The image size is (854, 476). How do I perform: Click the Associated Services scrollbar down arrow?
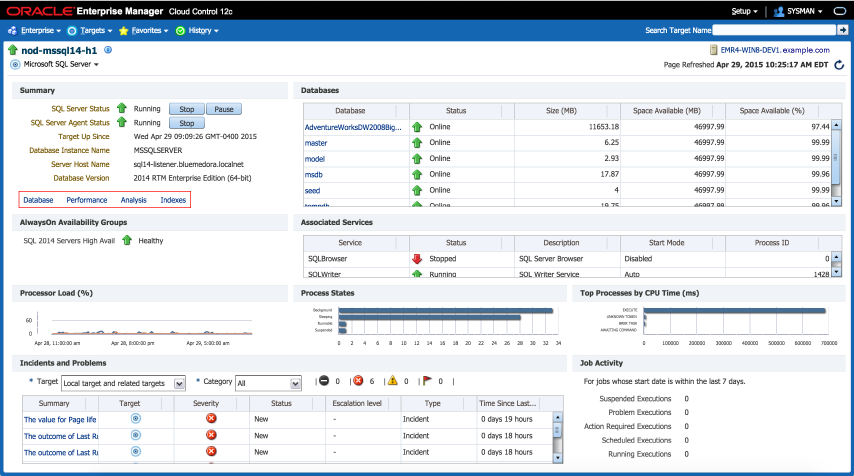pyautogui.click(x=837, y=272)
